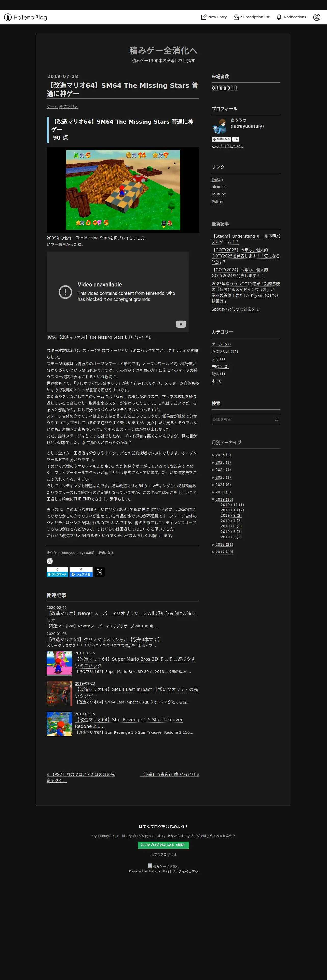327x980 pixels.
Task: Click the 2019-07-28 article date
Action: [x=63, y=77]
